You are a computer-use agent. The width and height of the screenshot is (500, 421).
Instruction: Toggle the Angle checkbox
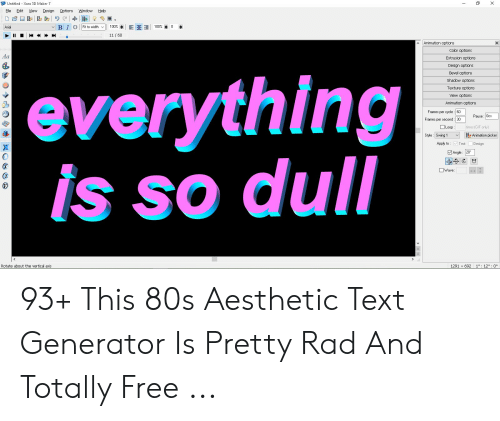tap(450, 152)
